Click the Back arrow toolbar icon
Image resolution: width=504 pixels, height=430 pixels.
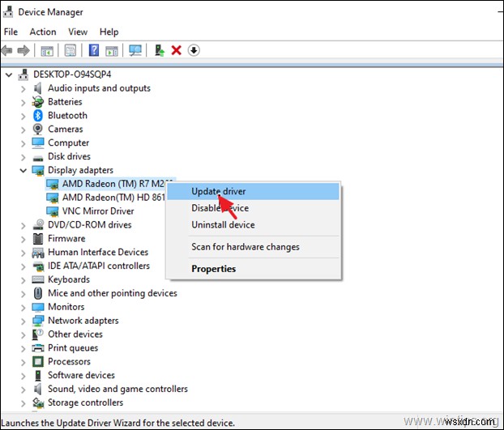pos(7,50)
